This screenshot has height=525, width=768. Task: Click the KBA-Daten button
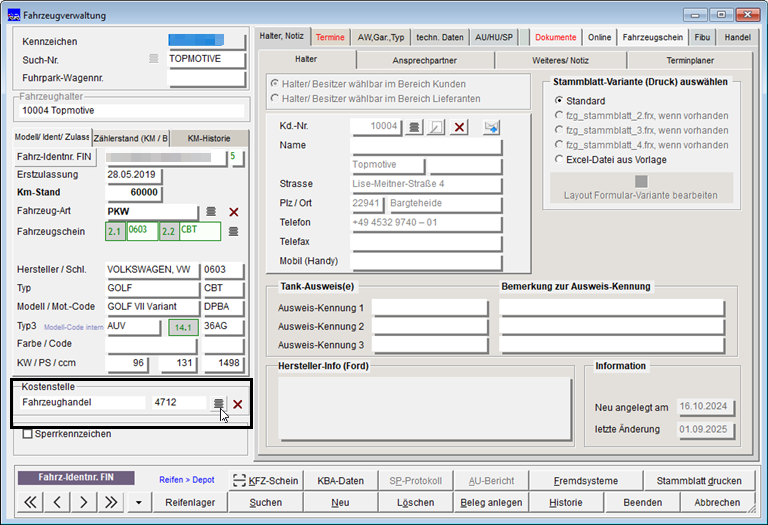[x=340, y=481]
